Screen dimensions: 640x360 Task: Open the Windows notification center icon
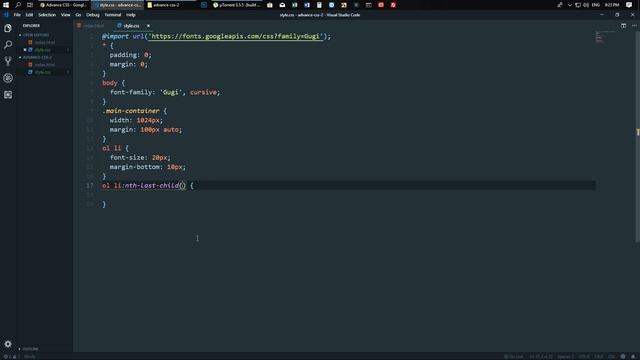coord(629,5)
